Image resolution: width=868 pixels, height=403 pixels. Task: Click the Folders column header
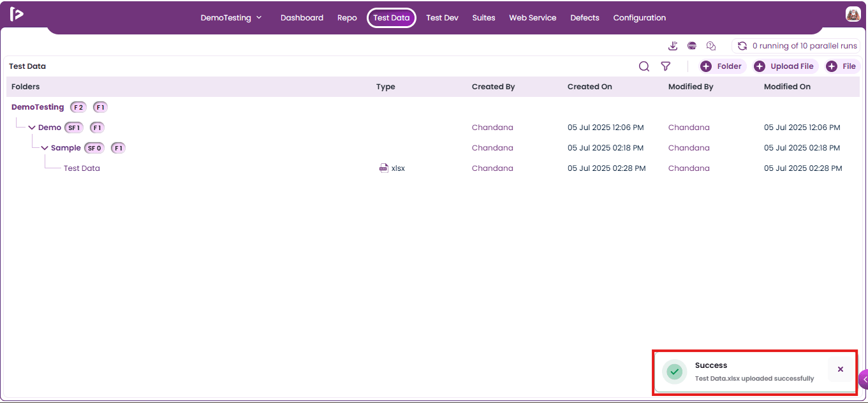pyautogui.click(x=26, y=87)
